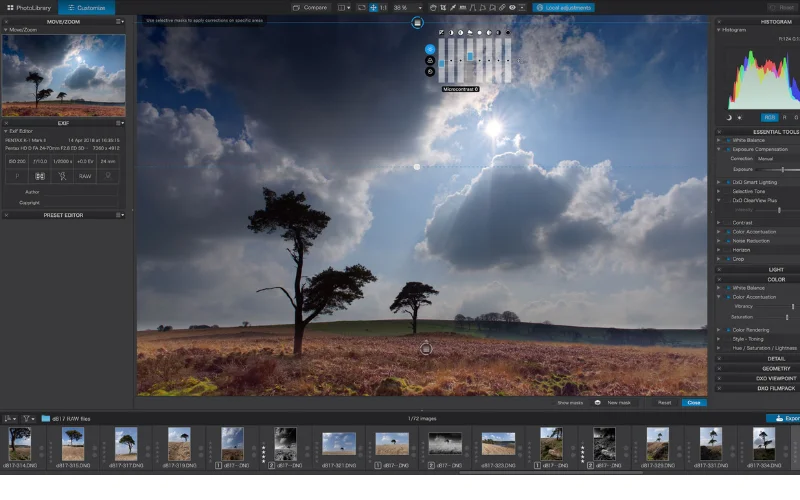Viewport: 800px width, 500px height.
Task: Enable DxO ClearView Plus correction
Action: click(728, 201)
